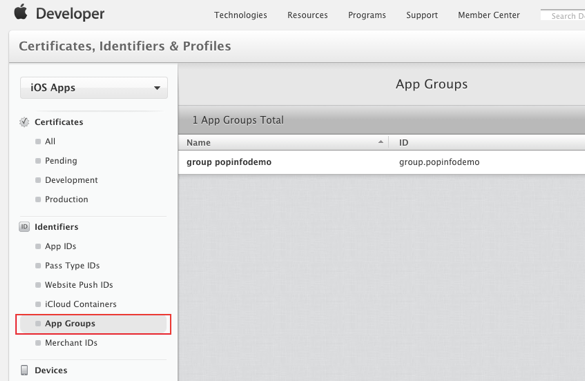This screenshot has height=381, width=585.
Task: Select App Groups in sidebar
Action: click(x=93, y=324)
